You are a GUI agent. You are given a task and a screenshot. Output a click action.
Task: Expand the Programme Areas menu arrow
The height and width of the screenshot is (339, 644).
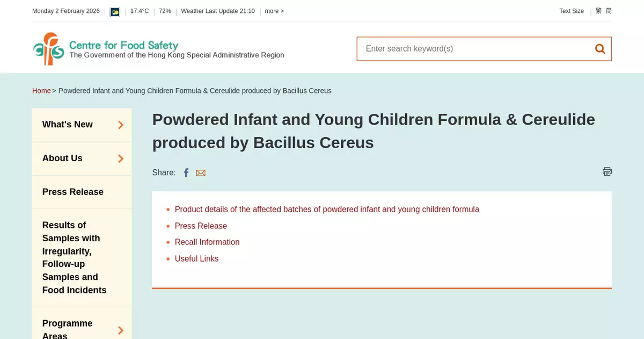[x=121, y=330]
